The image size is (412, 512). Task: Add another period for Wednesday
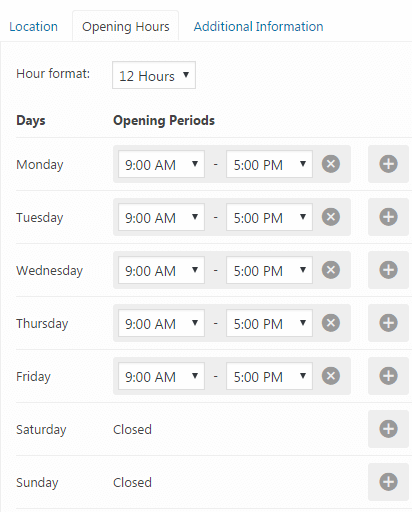(x=388, y=270)
